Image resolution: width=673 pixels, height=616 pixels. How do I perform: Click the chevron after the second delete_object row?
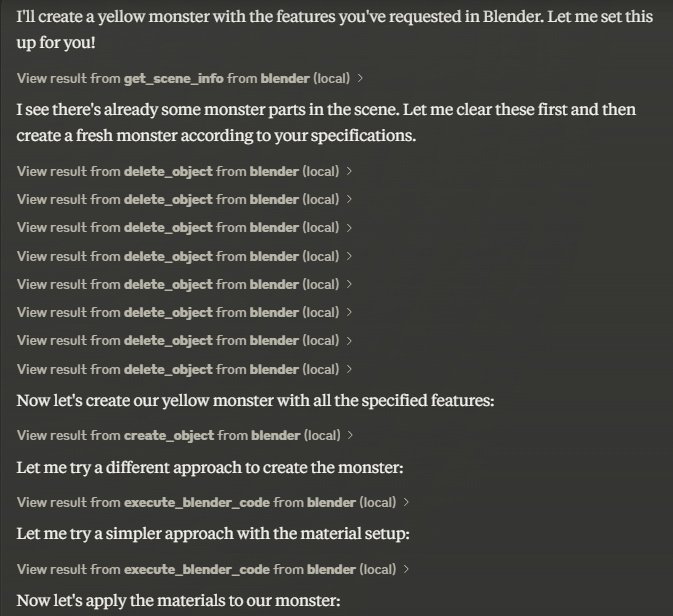349,199
